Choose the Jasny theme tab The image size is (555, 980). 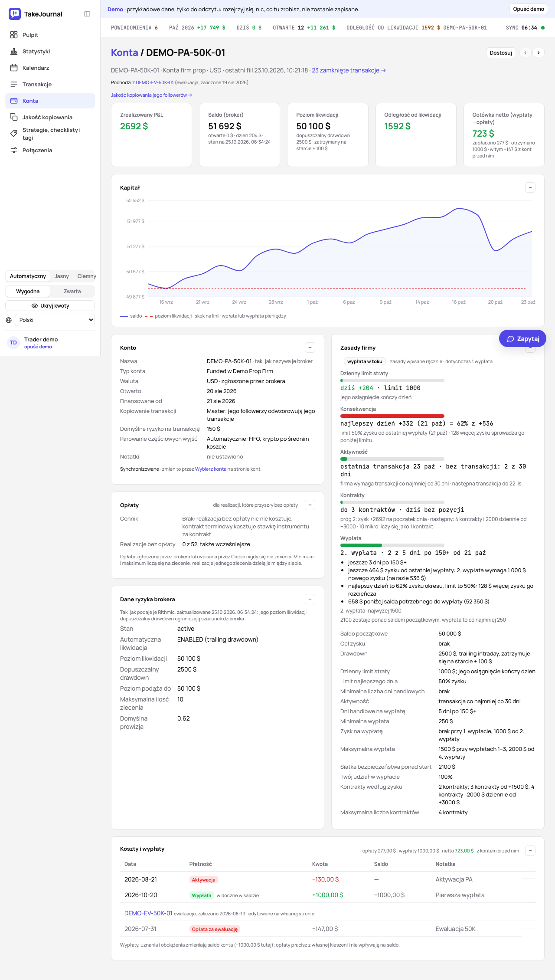[62, 276]
